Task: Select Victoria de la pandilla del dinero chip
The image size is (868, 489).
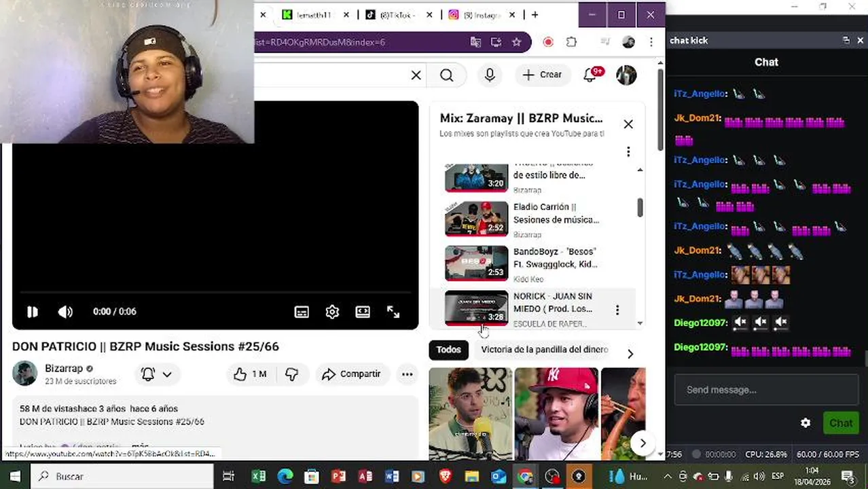Action: pos(544,350)
